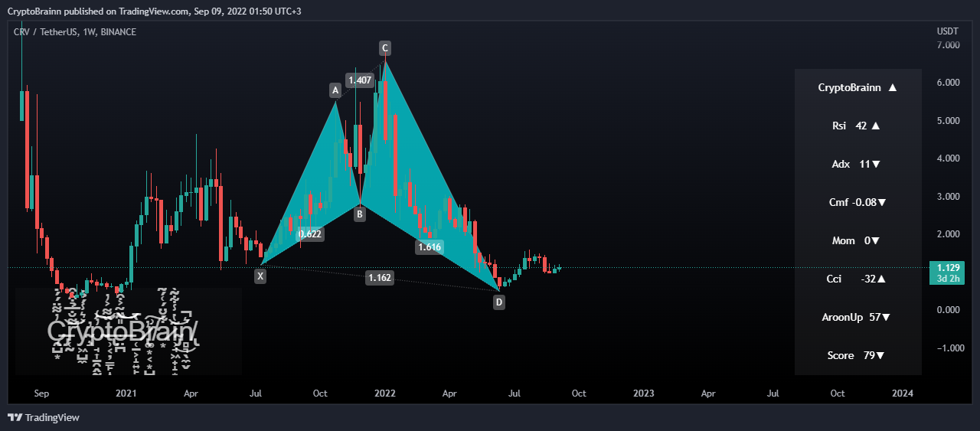The height and width of the screenshot is (431, 980).
Task: Select the pattern point B label
Action: (x=359, y=214)
